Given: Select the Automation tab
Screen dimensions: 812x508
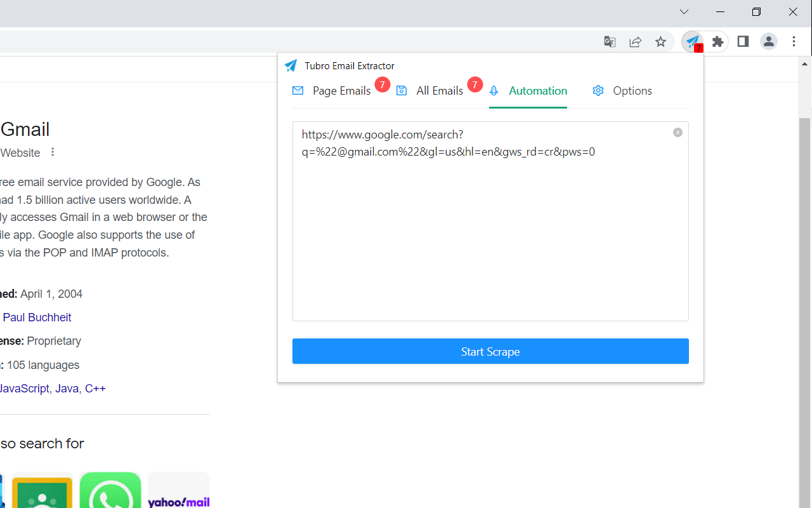Looking at the screenshot, I should tap(528, 91).
